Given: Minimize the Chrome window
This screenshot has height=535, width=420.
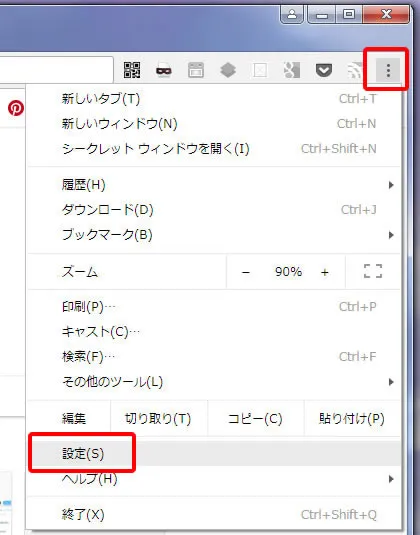Looking at the screenshot, I should (322, 14).
